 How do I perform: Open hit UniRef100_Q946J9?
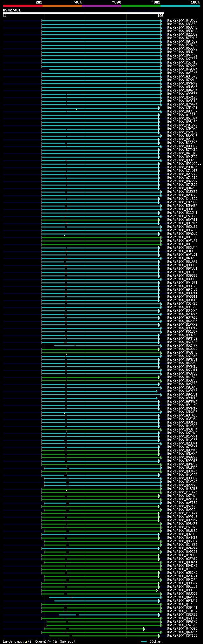tap(182, 42)
